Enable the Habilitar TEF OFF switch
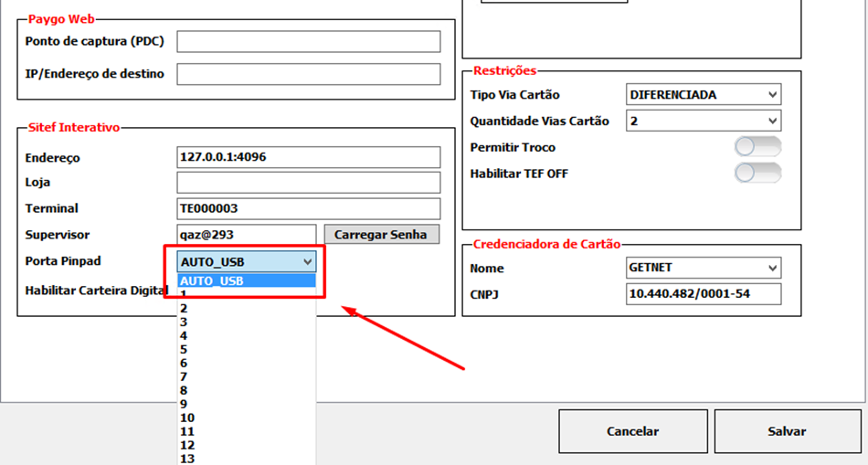The image size is (868, 465). click(x=757, y=174)
